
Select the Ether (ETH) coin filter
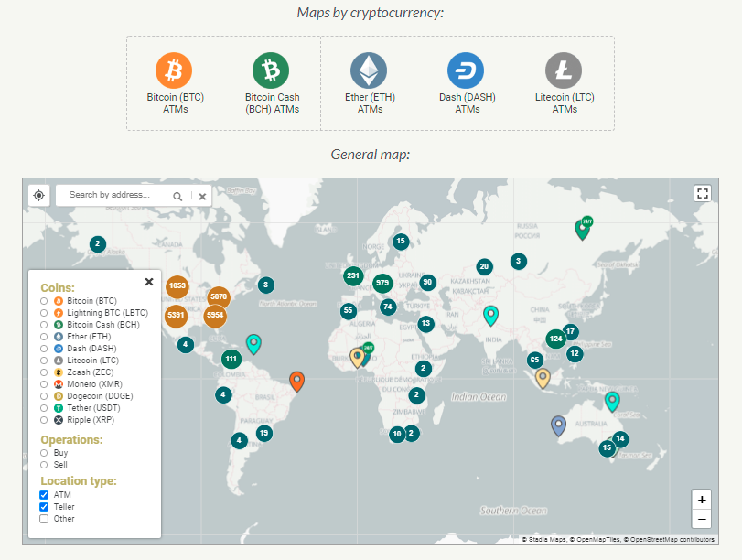44,337
